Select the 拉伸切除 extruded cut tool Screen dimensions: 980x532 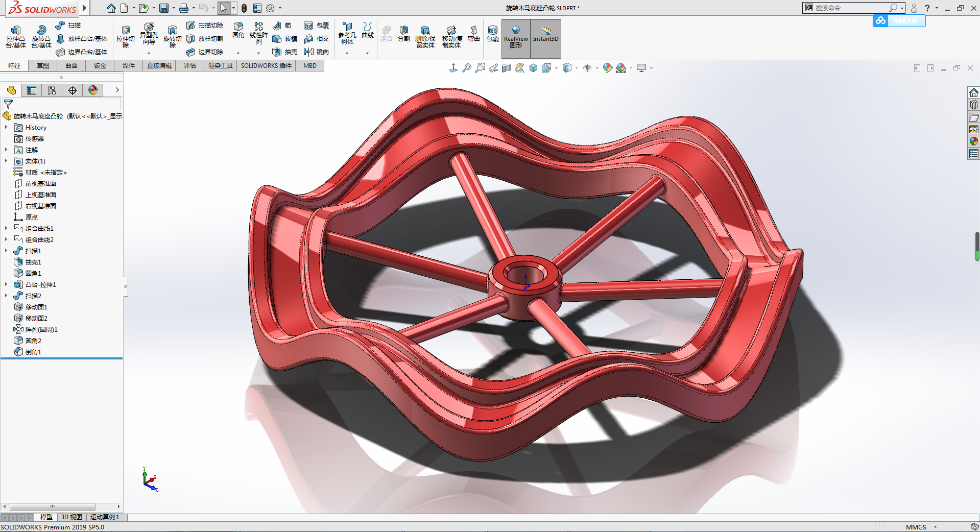126,37
